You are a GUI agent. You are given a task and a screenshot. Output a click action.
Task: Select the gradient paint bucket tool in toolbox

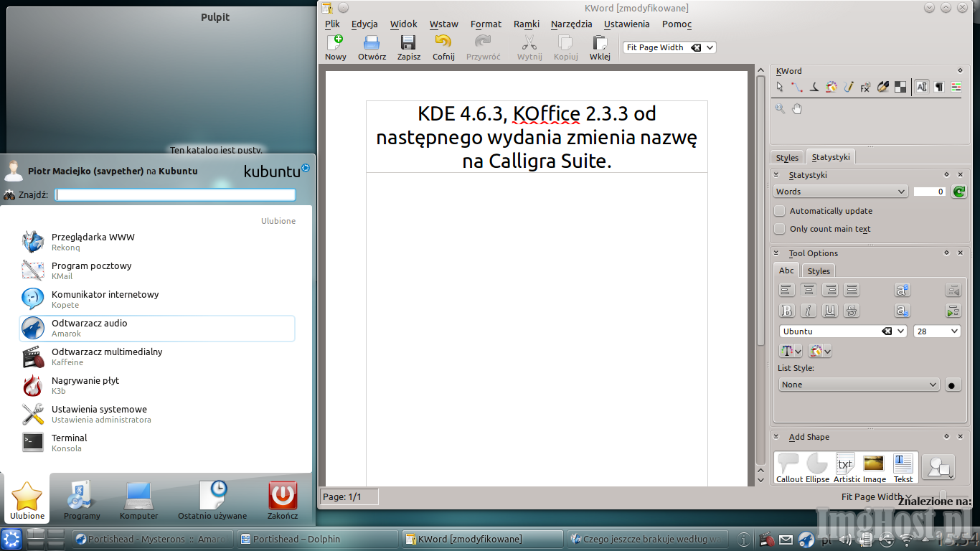click(831, 87)
